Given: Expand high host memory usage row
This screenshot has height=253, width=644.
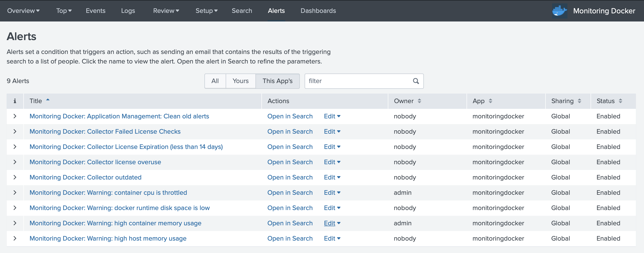Looking at the screenshot, I should pos(15,238).
